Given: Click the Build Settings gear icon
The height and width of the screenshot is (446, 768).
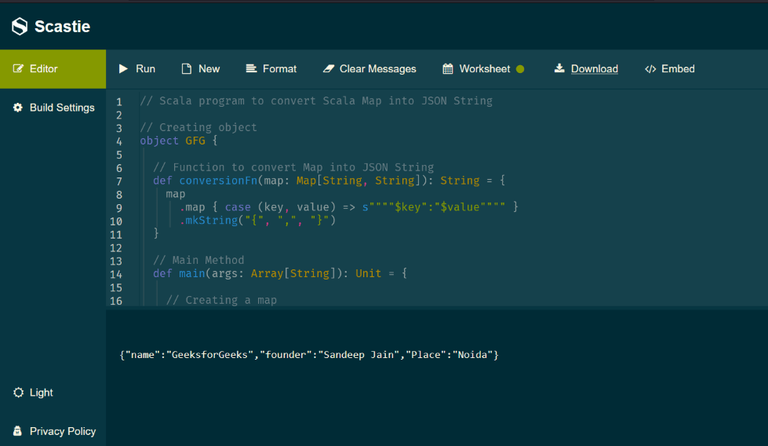Looking at the screenshot, I should (x=18, y=107).
